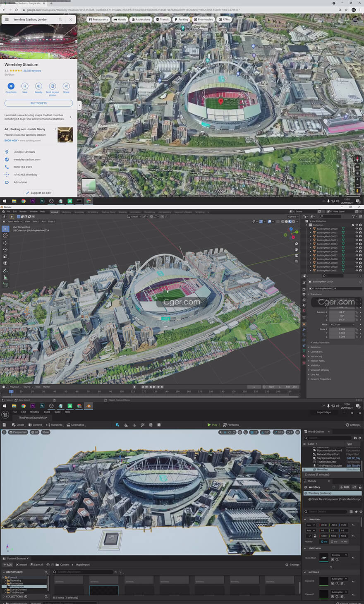Click Suggest an edit in Maps
Viewport: 364px width, 604px height.
pyautogui.click(x=38, y=193)
